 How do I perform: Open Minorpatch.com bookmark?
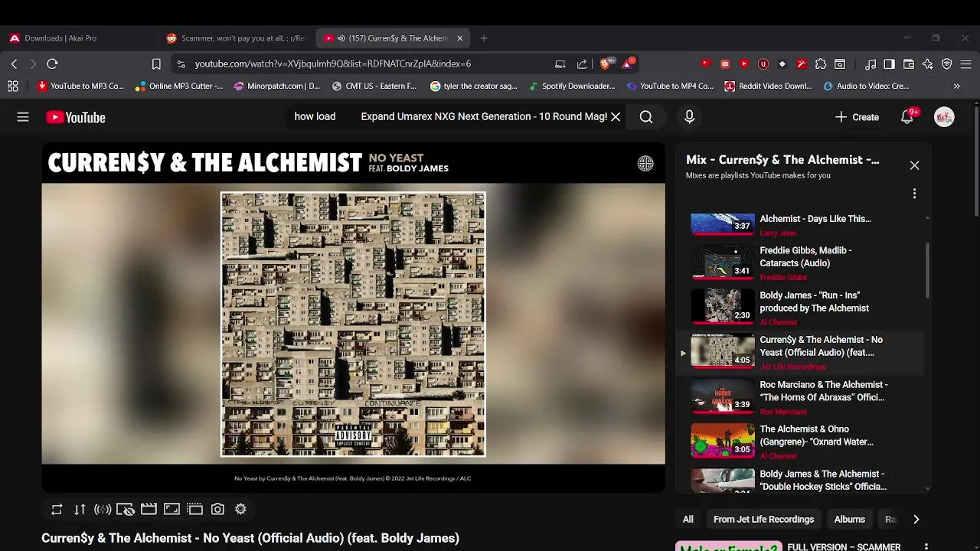277,86
